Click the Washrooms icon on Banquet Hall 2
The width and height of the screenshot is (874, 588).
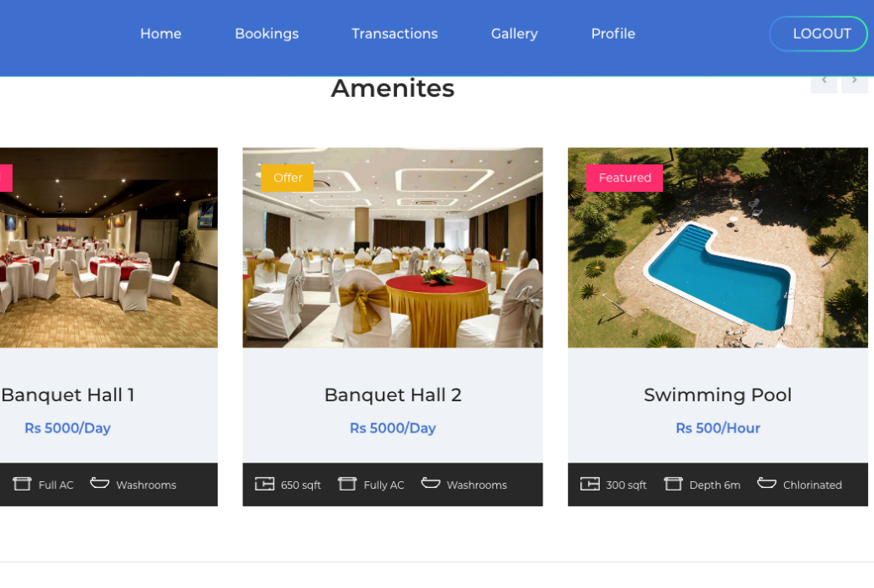pyautogui.click(x=431, y=483)
